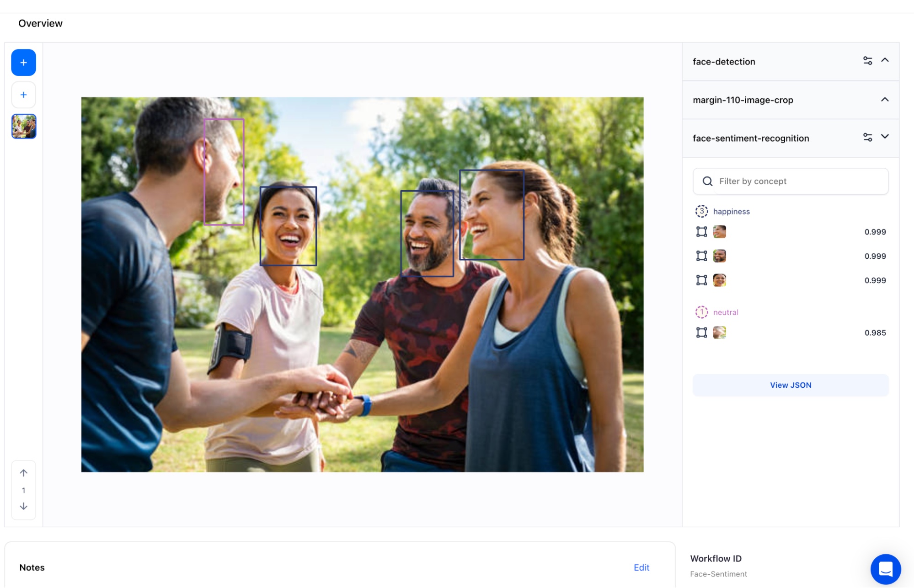Click the solid blue plus button

click(x=23, y=63)
